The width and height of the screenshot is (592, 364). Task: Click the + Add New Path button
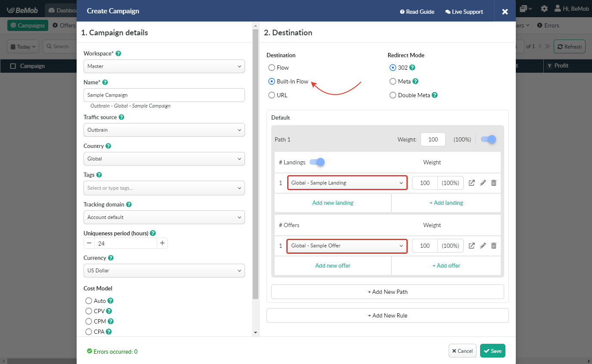387,292
